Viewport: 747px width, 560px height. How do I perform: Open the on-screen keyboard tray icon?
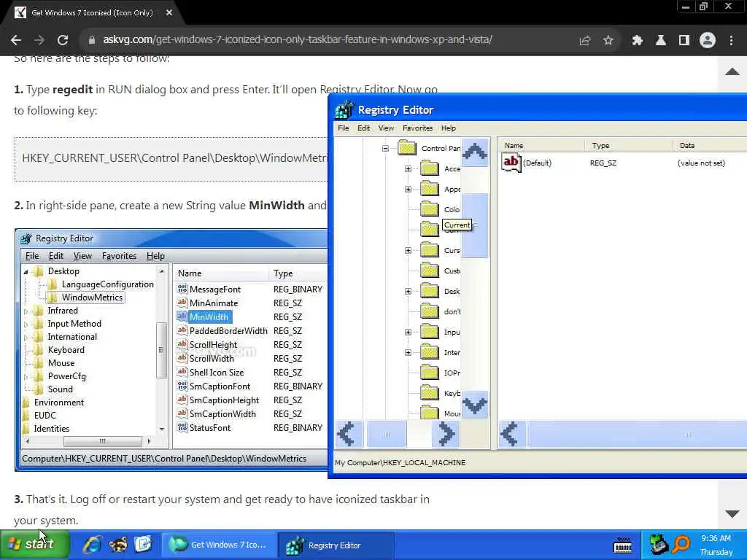click(622, 545)
